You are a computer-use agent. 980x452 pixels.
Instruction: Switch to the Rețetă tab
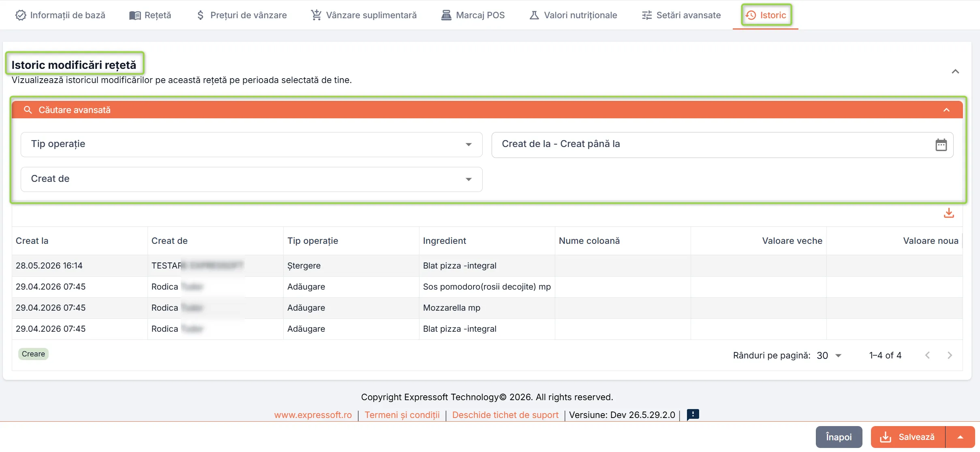point(150,15)
